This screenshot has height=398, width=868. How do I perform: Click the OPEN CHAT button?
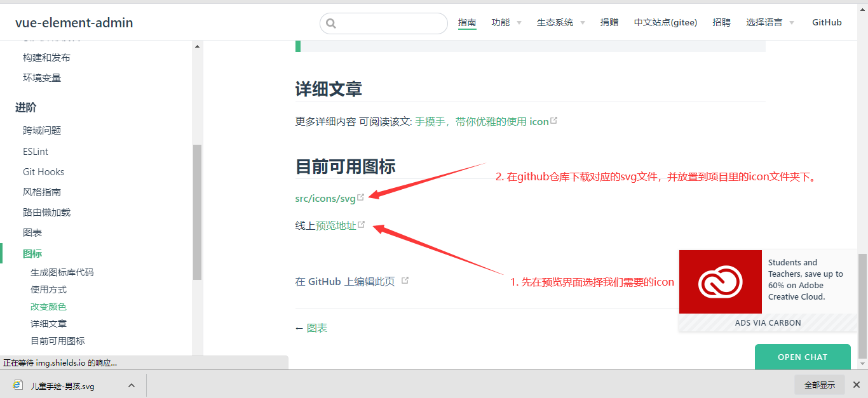[803, 357]
